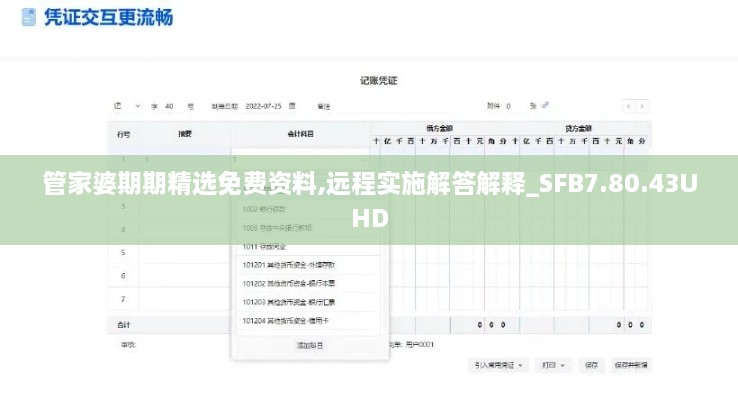Screen dimensions: 738x400
Task: Click the paperclip attachment icon
Action: (x=545, y=105)
